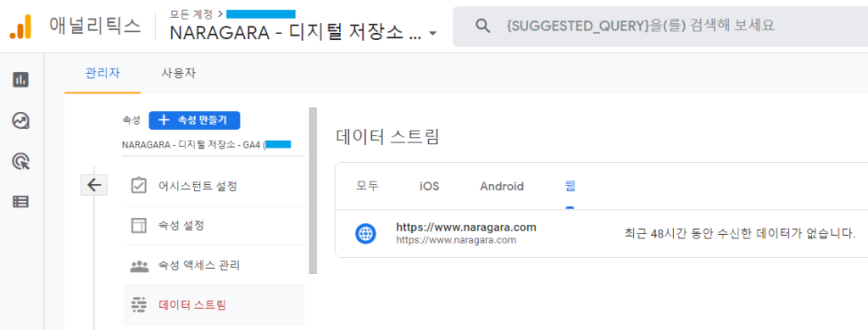This screenshot has width=868, height=330.
Task: Click the 속성 만들기 button
Action: coord(194,120)
